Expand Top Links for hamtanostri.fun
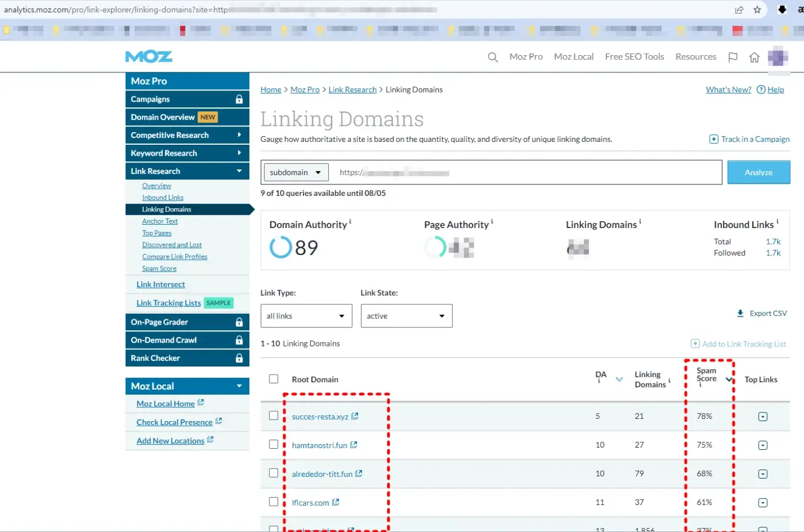This screenshot has height=532, width=804. coord(763,445)
